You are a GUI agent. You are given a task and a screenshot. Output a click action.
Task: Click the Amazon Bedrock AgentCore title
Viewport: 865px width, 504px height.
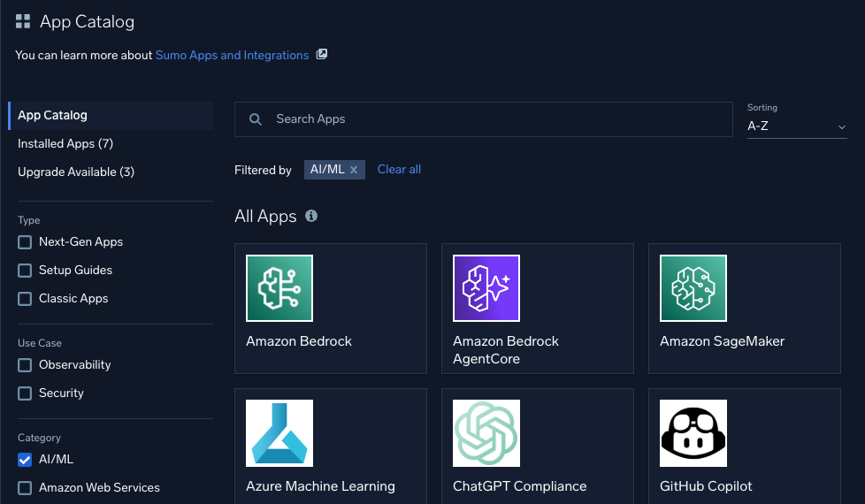pyautogui.click(x=506, y=350)
